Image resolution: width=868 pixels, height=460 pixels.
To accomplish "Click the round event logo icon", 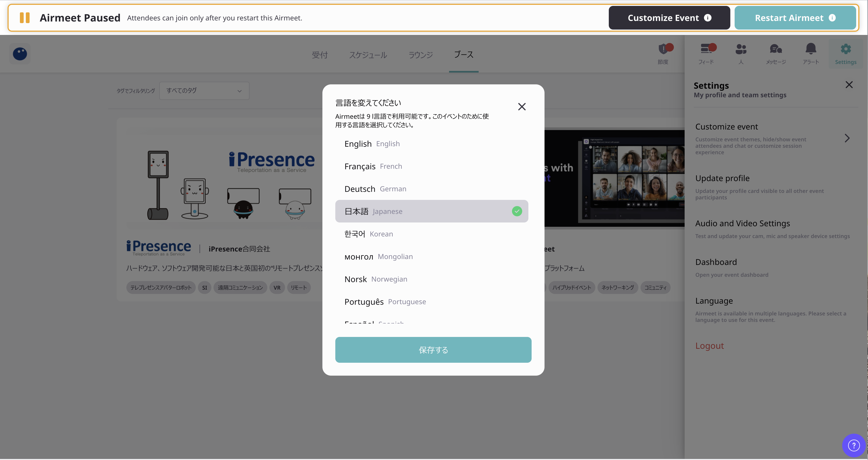I will 20,54.
